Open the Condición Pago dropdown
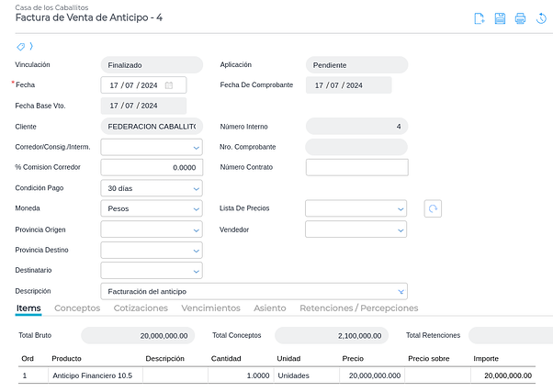 click(x=197, y=188)
